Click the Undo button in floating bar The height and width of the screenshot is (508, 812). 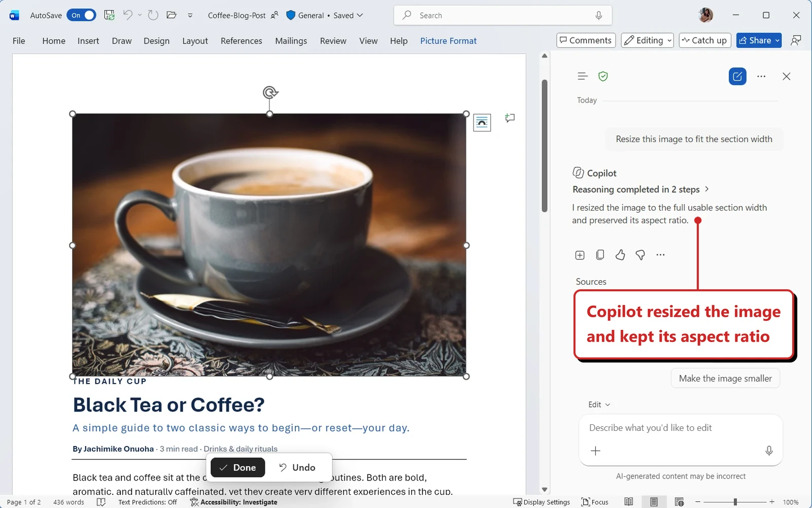(x=297, y=467)
